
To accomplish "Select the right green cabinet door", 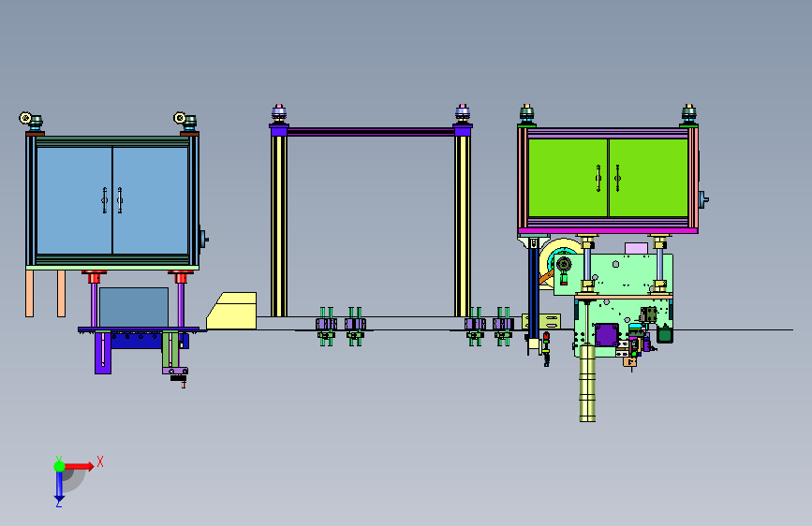I will pos(648,178).
